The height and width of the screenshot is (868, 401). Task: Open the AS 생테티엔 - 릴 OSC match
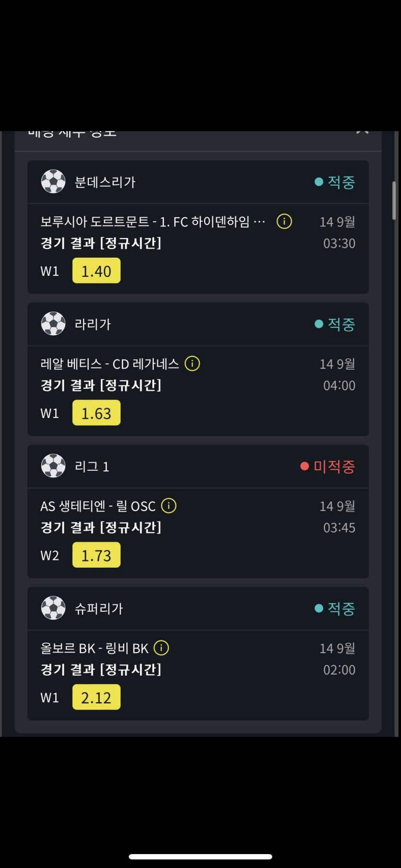click(98, 506)
